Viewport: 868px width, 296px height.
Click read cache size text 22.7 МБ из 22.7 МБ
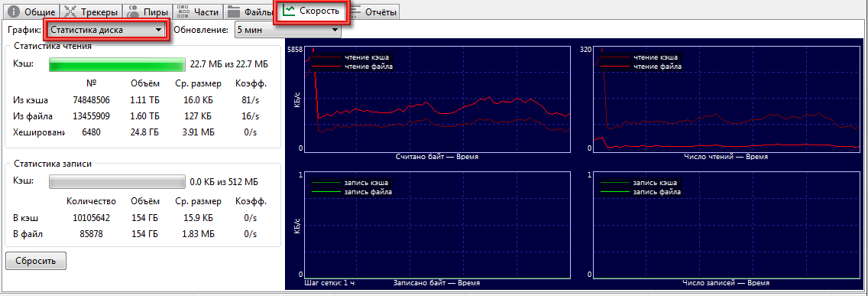[x=228, y=64]
